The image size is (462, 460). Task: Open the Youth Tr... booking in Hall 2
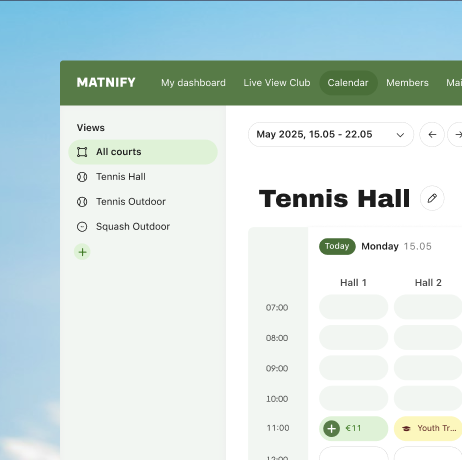(x=428, y=429)
